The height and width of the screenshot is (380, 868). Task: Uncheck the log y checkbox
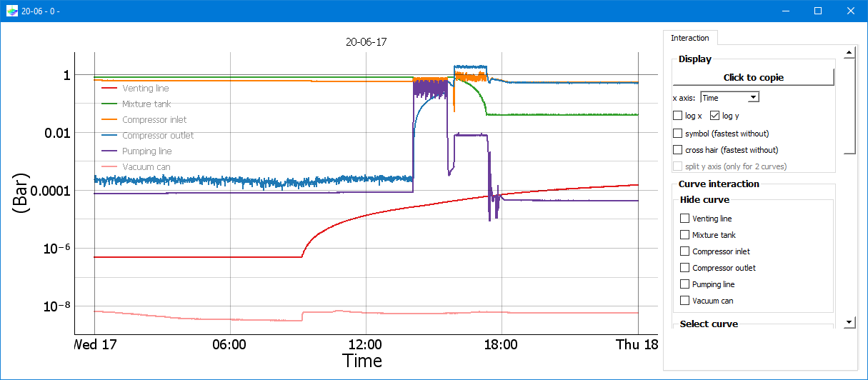(x=715, y=116)
